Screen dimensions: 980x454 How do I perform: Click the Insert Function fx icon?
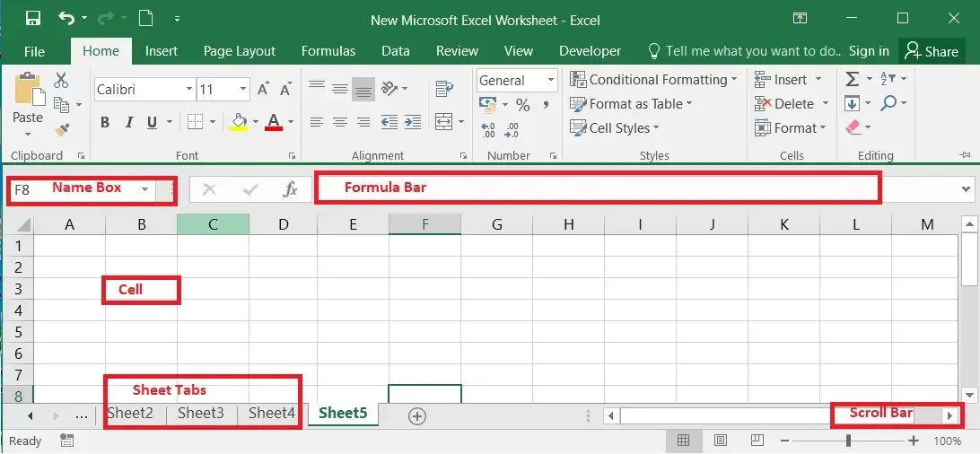290,189
